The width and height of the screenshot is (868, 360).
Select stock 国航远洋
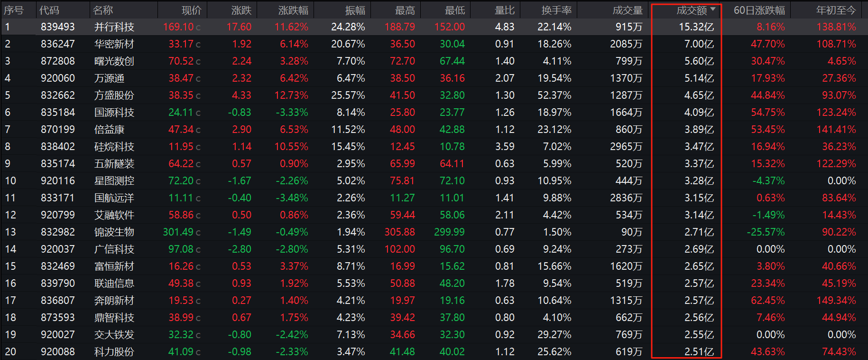point(114,198)
